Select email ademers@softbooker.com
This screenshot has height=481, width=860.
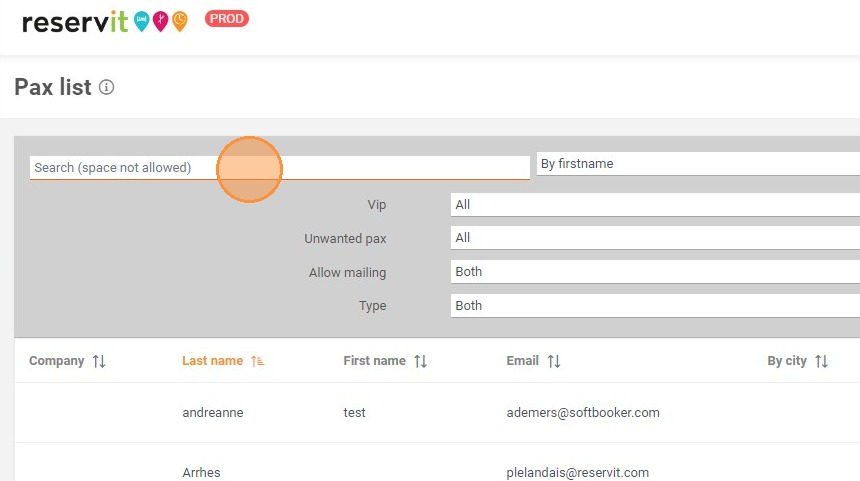tap(583, 412)
